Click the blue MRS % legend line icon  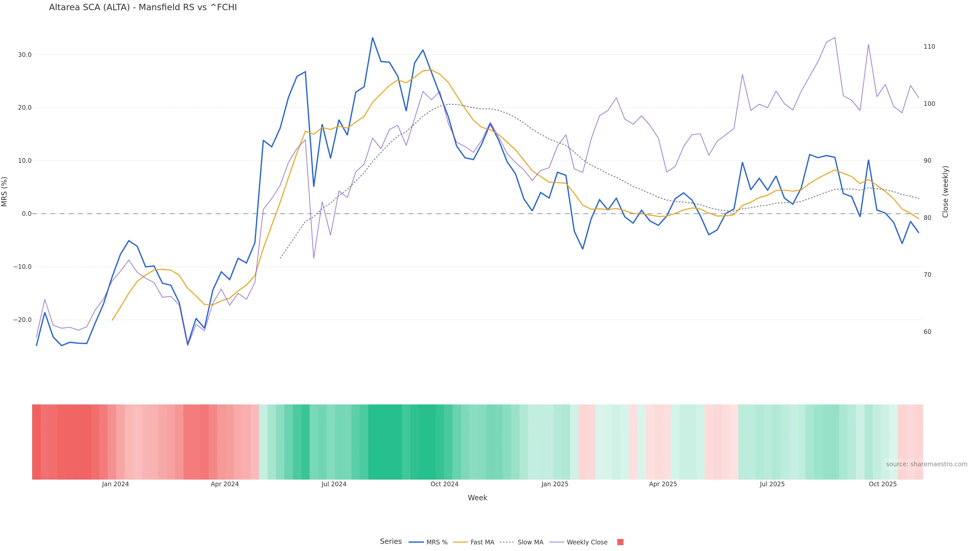(416, 542)
